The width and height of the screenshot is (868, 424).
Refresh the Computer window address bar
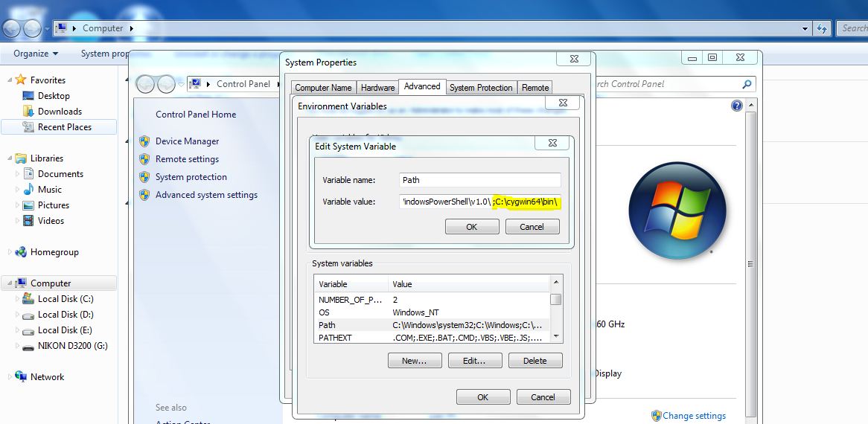click(x=822, y=28)
